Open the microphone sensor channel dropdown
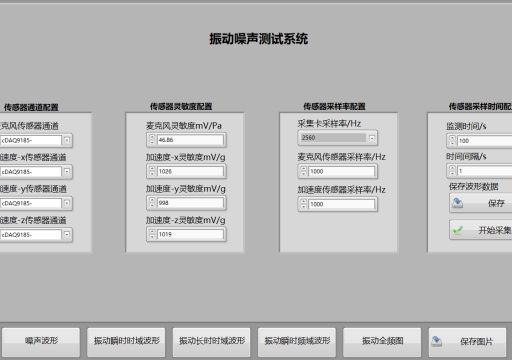 click(67, 140)
